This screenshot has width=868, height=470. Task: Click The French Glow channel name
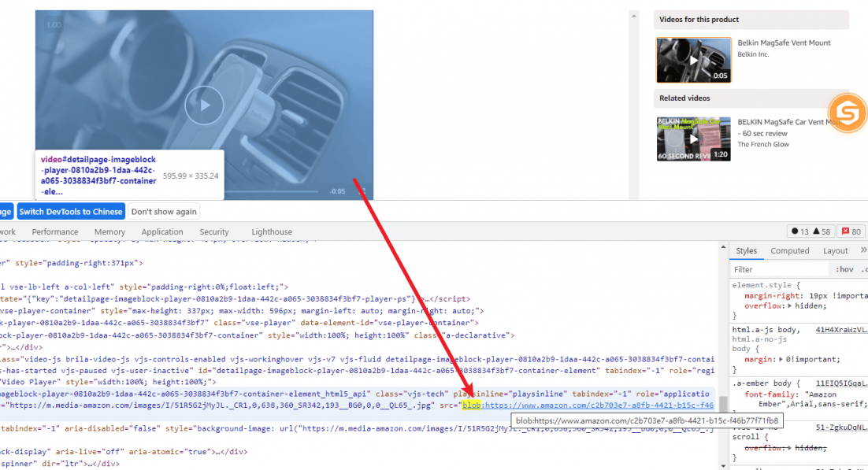tap(762, 145)
